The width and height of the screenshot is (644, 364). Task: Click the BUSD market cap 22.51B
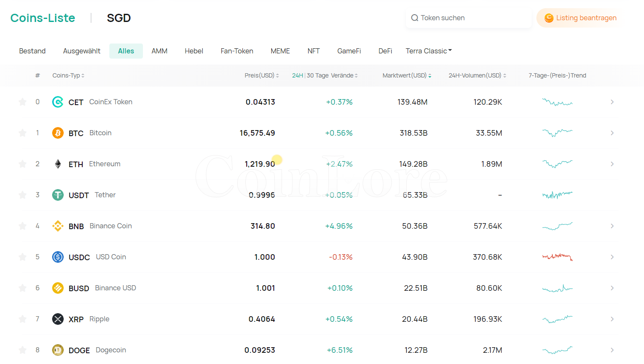coord(416,288)
